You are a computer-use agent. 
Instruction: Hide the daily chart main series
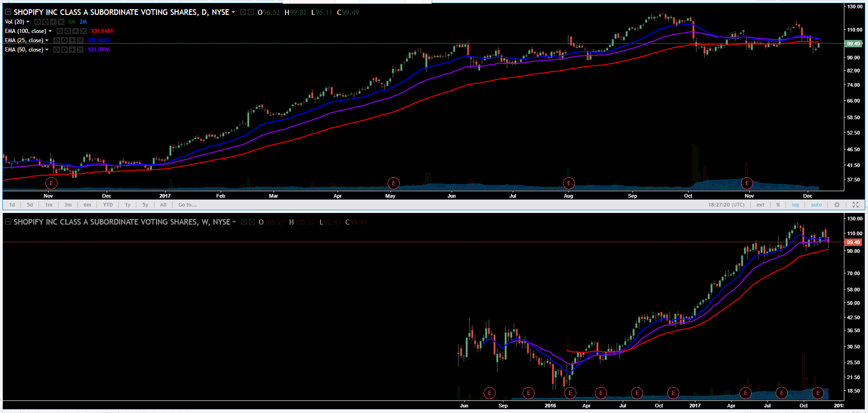point(243,12)
